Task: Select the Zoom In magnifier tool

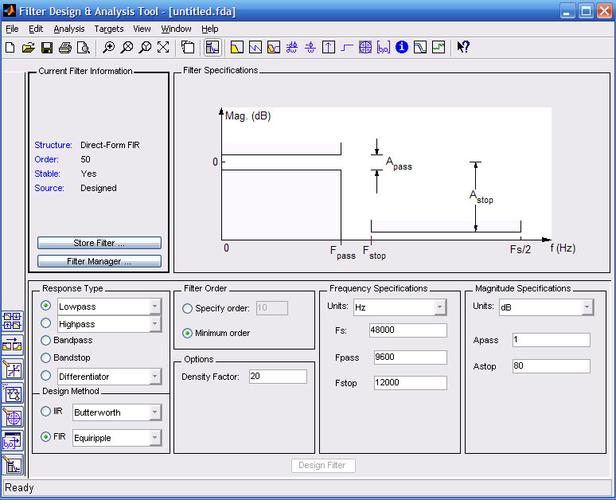Action: [108, 48]
